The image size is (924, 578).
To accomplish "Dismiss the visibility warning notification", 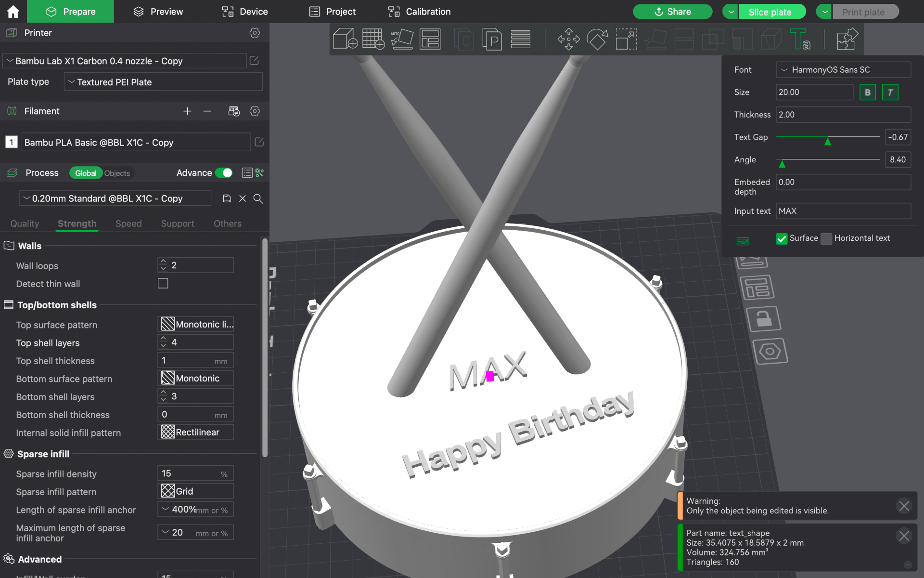I will pos(904,506).
